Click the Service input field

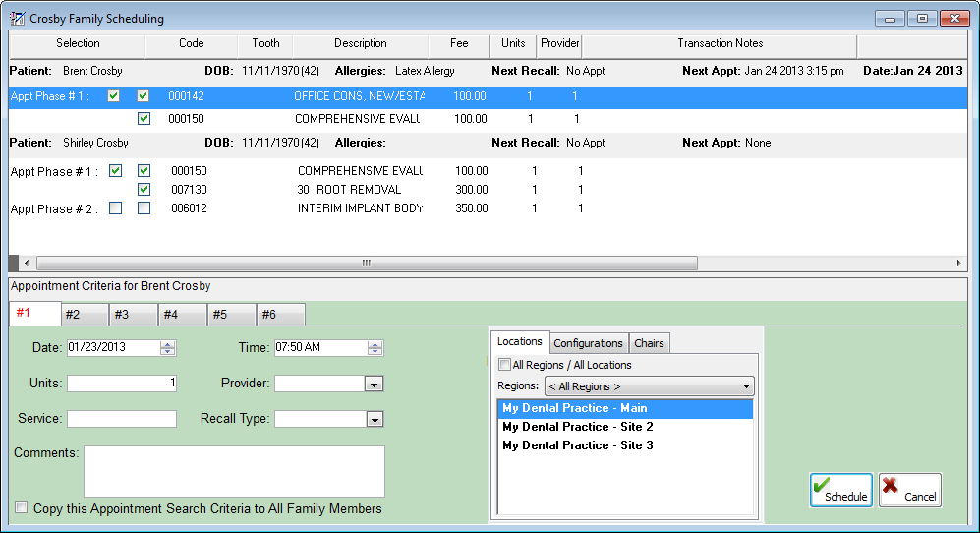click(x=122, y=419)
